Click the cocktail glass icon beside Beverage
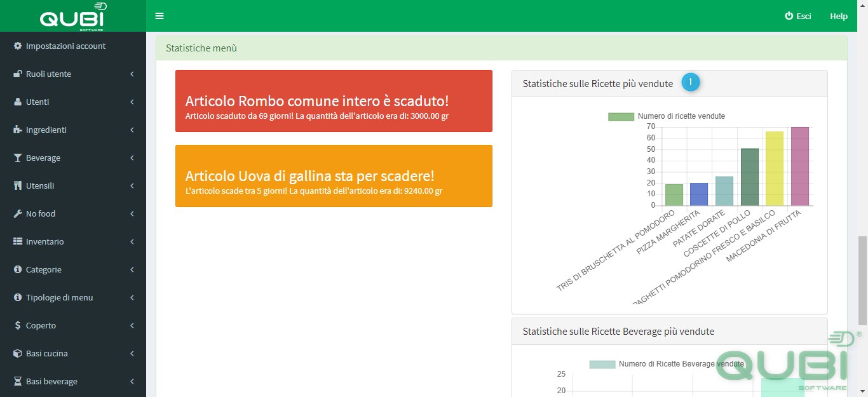868x397 pixels. (18, 158)
